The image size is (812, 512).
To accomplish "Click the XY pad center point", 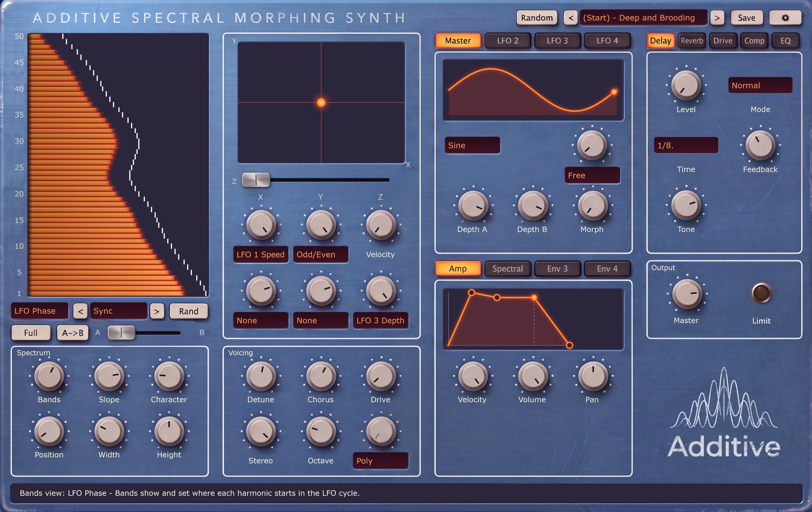I will (321, 102).
